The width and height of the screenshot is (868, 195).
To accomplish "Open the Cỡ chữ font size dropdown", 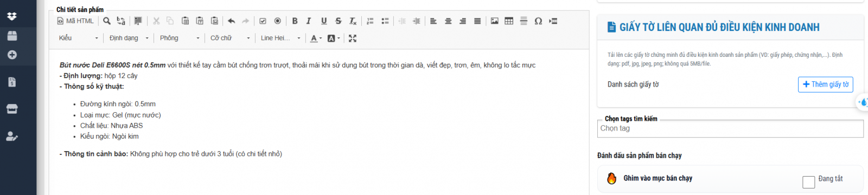I will click(230, 38).
